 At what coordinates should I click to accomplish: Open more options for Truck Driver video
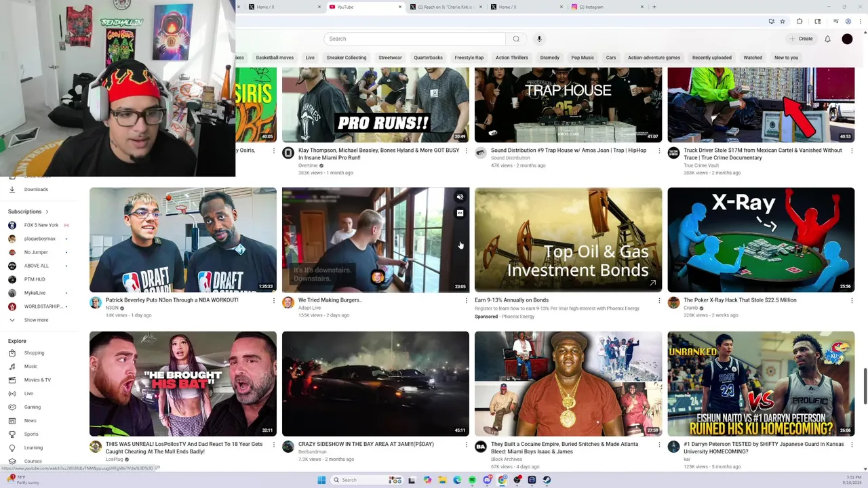[852, 150]
